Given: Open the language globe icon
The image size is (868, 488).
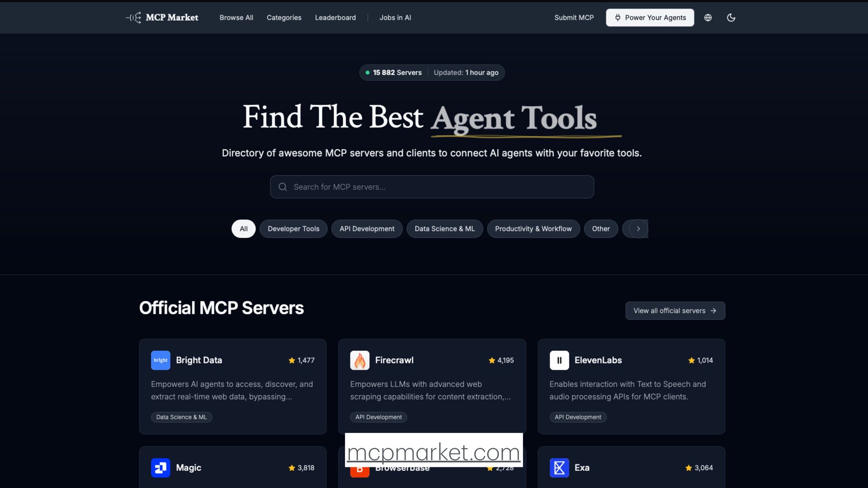Looking at the screenshot, I should point(708,18).
